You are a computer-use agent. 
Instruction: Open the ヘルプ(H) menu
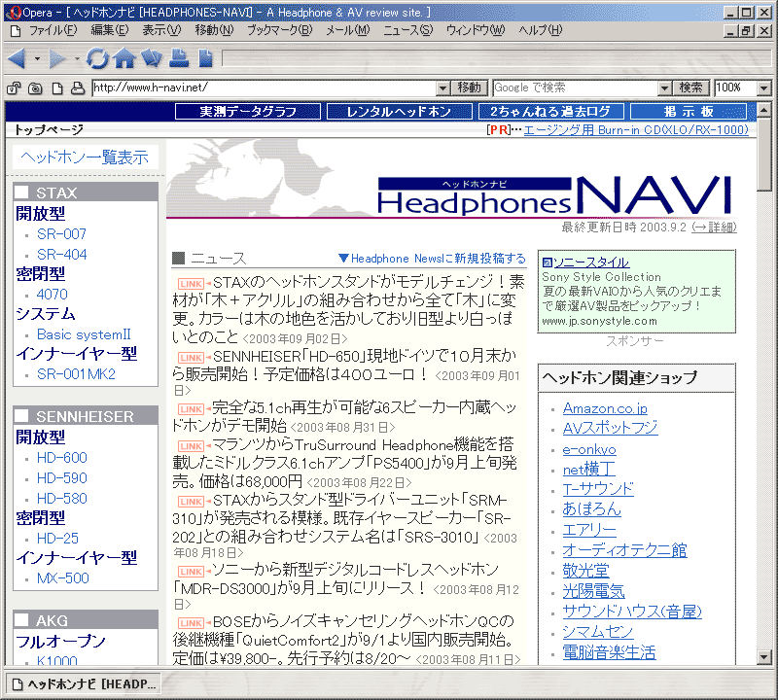(541, 31)
